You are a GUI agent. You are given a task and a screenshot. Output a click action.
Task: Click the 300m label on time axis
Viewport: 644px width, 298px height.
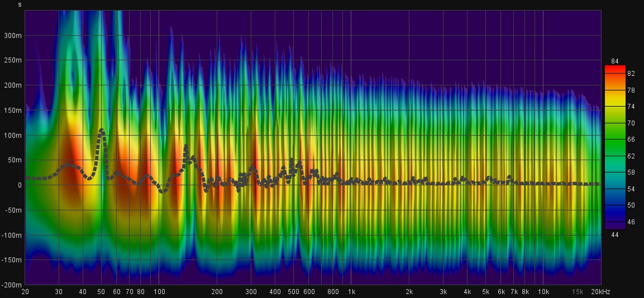[13, 35]
